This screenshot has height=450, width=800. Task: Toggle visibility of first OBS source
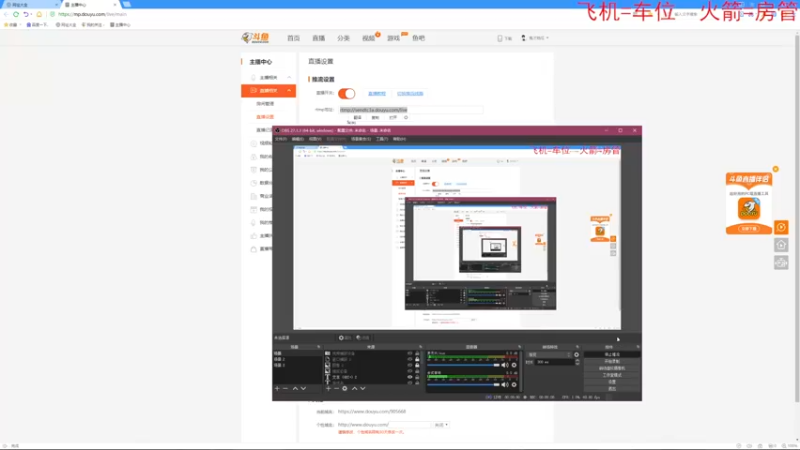pyautogui.click(x=410, y=353)
